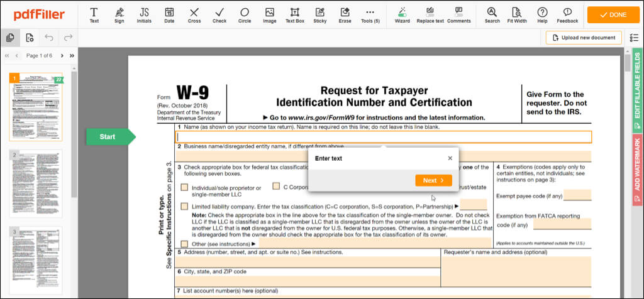Select the Sign tool
Screen dimensions: 644x299
(x=119, y=15)
